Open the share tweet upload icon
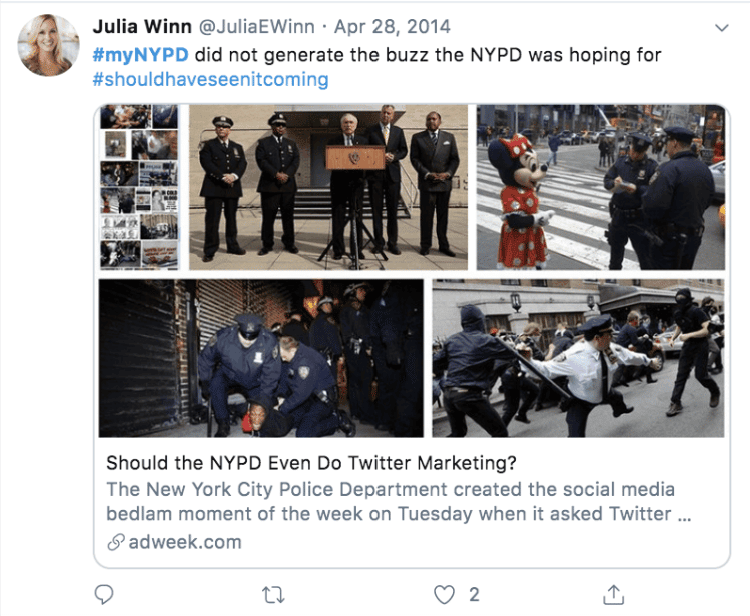The width and height of the screenshot is (750, 616). coord(614,594)
